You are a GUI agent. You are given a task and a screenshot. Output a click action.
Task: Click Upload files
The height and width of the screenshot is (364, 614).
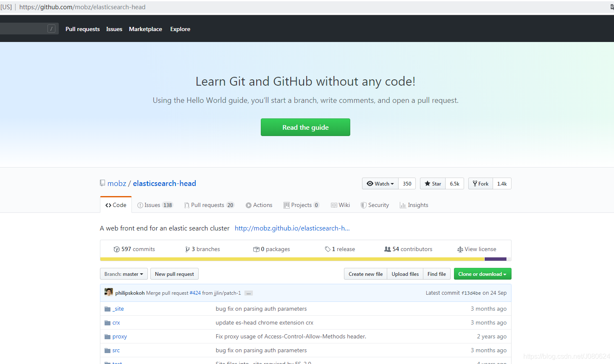(405, 274)
